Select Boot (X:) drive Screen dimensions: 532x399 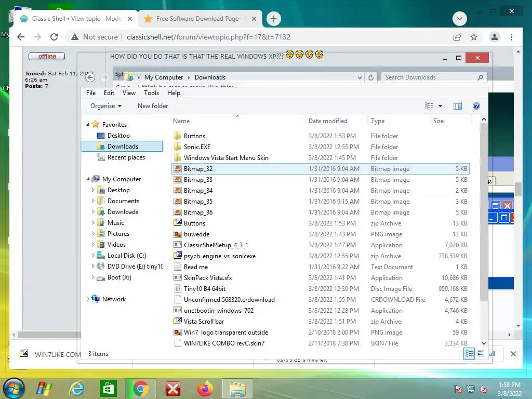(119, 277)
